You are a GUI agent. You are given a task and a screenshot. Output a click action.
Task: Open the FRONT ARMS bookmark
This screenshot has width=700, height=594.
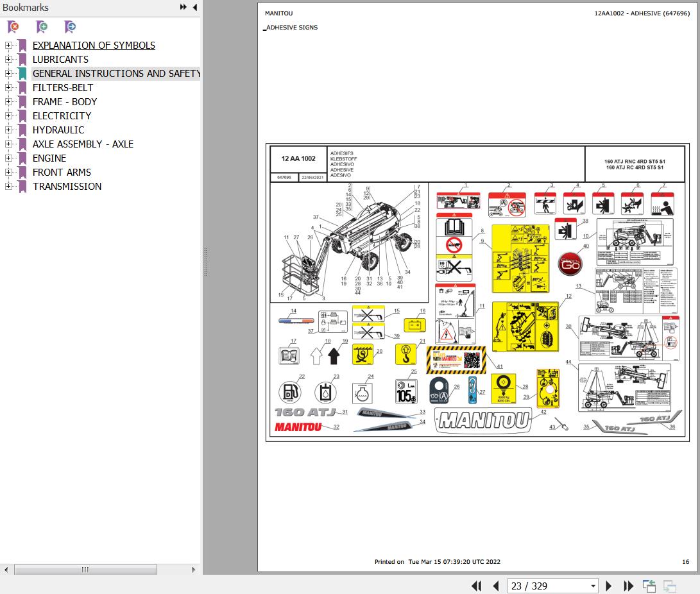pos(62,173)
